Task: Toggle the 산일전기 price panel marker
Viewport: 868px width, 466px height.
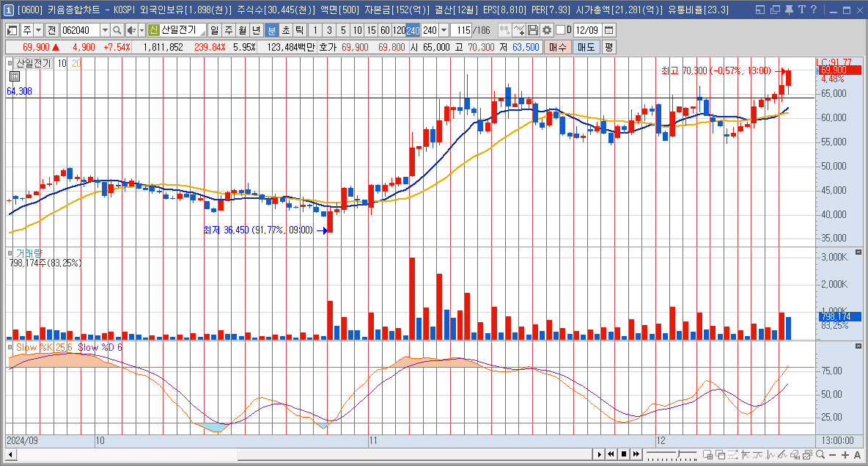Action: pyautogui.click(x=10, y=63)
